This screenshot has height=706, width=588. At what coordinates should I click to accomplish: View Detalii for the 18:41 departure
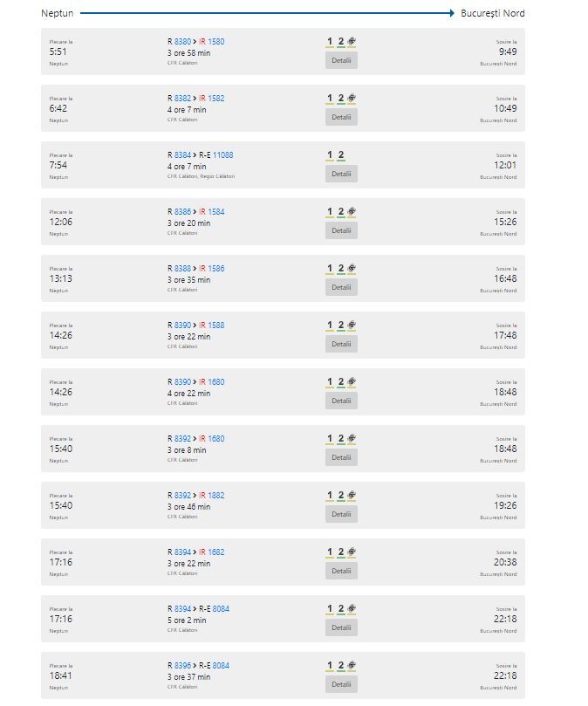coord(341,684)
